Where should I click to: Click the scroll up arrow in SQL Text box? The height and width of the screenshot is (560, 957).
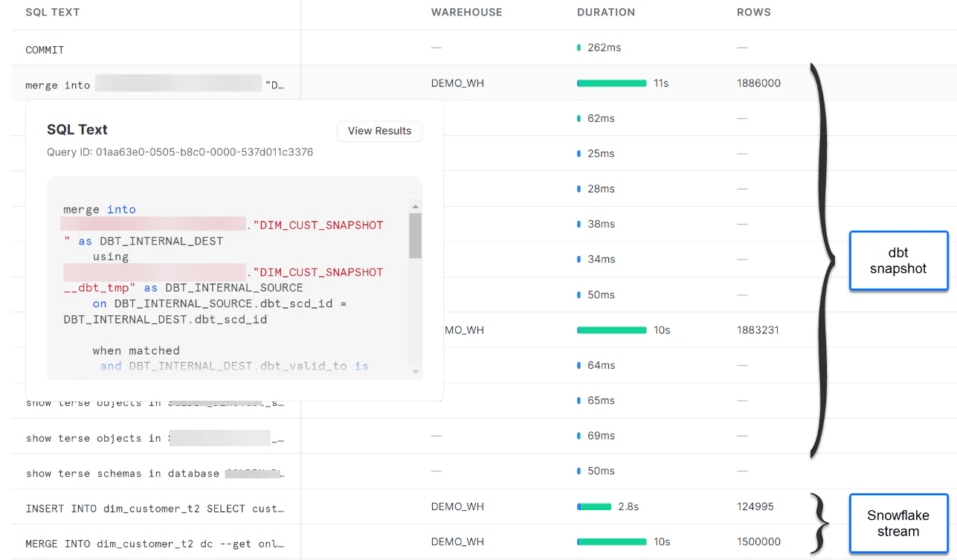(415, 207)
